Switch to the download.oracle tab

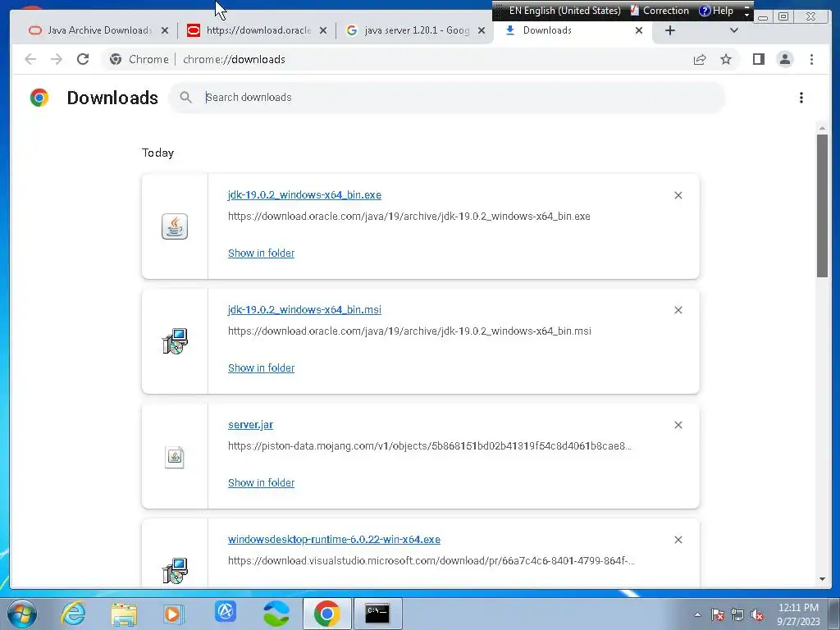257,30
